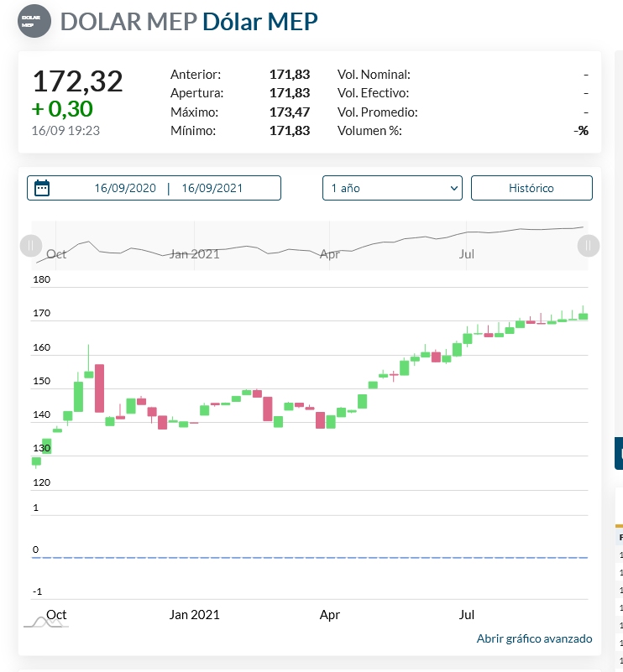623x672 pixels.
Task: Click the dropdown arrow beside '1 año'
Action: point(454,188)
